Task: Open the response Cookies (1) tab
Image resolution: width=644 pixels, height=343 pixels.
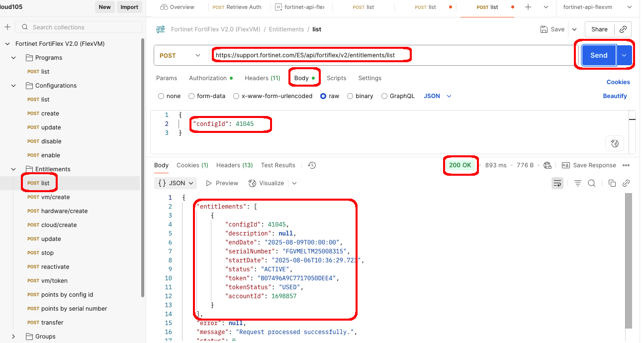Action: [x=192, y=165]
